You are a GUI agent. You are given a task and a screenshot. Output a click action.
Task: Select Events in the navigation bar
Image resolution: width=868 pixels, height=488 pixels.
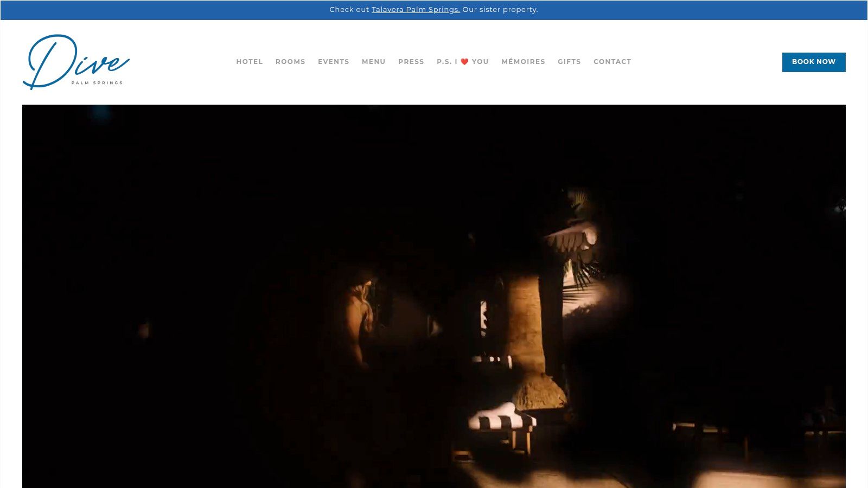(334, 62)
